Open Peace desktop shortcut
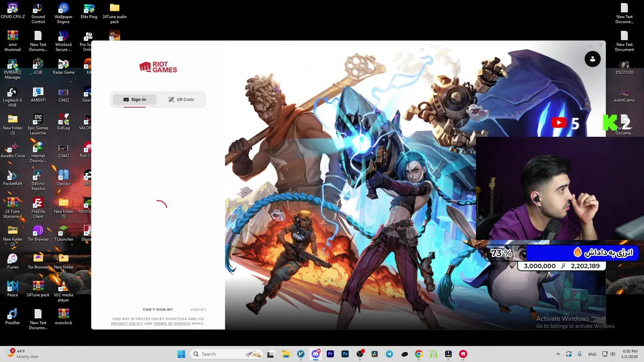Screen dimensions: 644x362 point(13,289)
